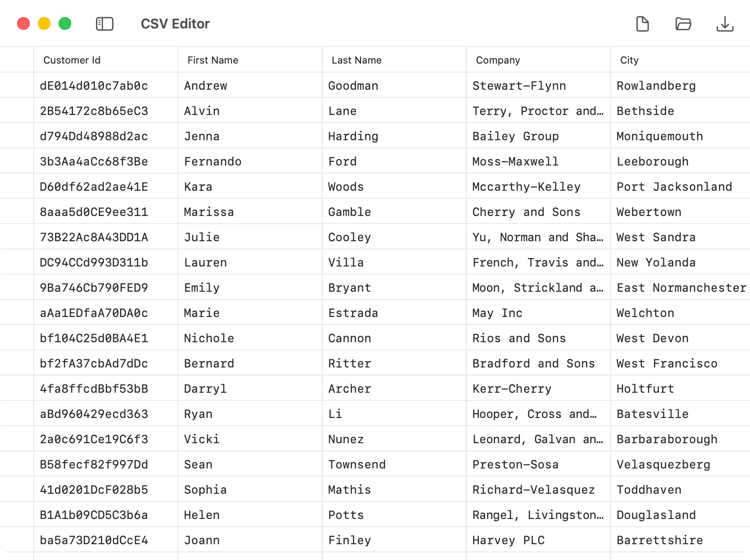The height and width of the screenshot is (560, 750).
Task: Select the company cell Harvey PLC
Action: click(508, 540)
